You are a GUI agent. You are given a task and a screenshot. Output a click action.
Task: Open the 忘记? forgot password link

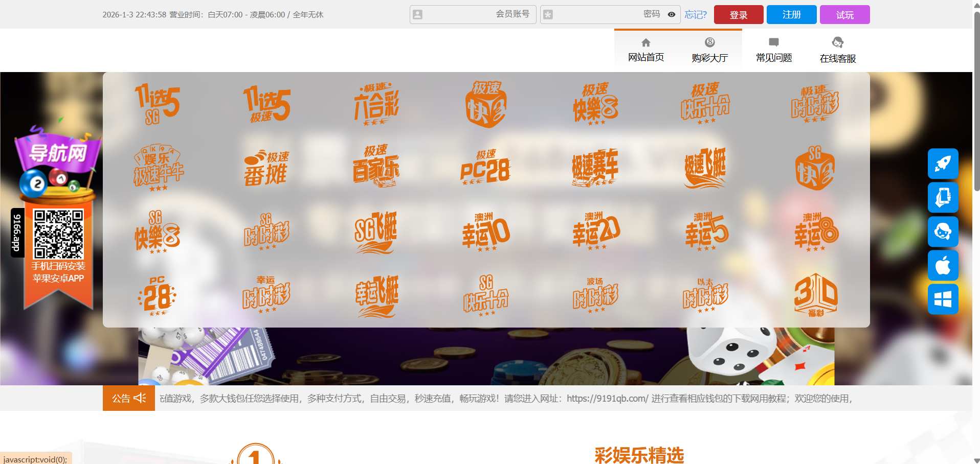(696, 14)
